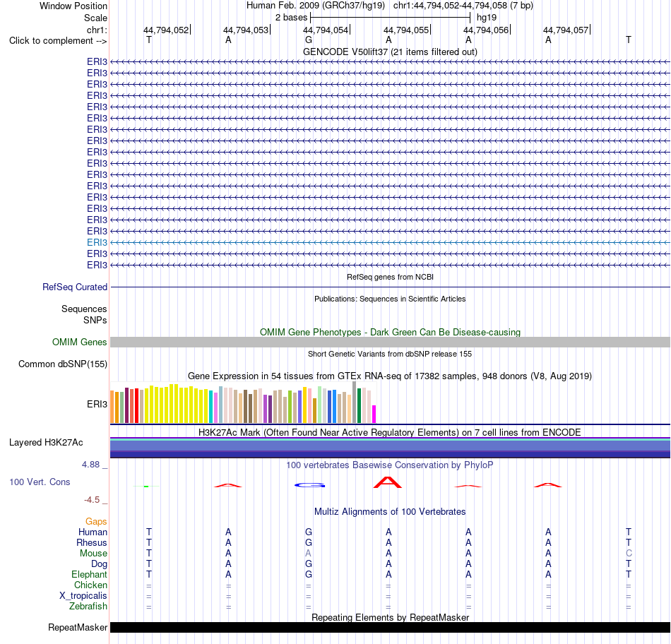
Task: Click the G base in the Dog alignment row
Action: tap(308, 564)
